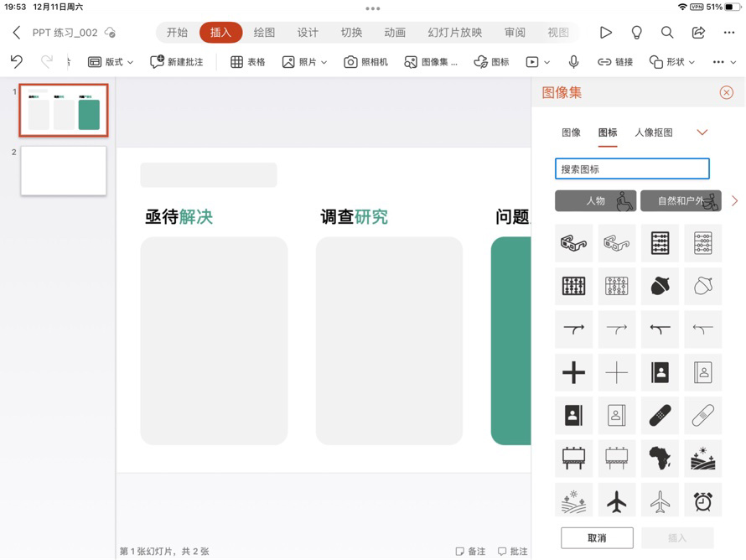746x560 pixels.
Task: Select the abacus icon from the icon grid
Action: (660, 242)
